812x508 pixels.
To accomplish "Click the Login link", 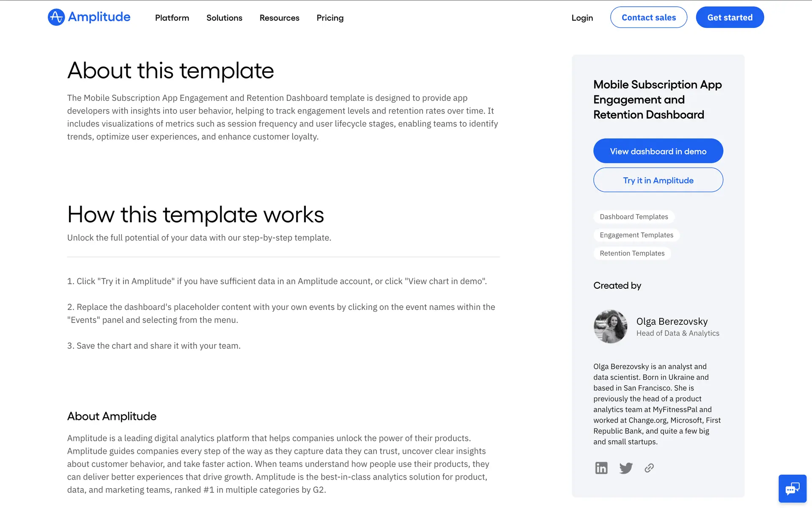I will coord(582,18).
